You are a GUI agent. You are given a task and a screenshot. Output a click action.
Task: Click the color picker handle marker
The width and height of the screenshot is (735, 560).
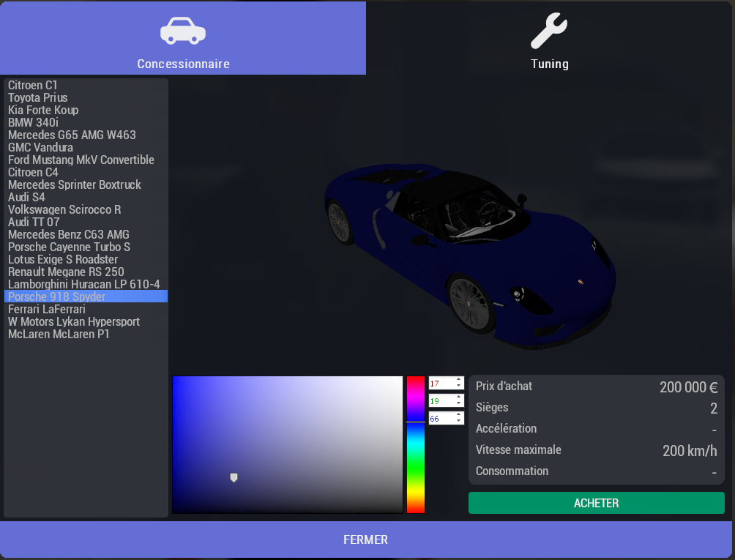234,477
